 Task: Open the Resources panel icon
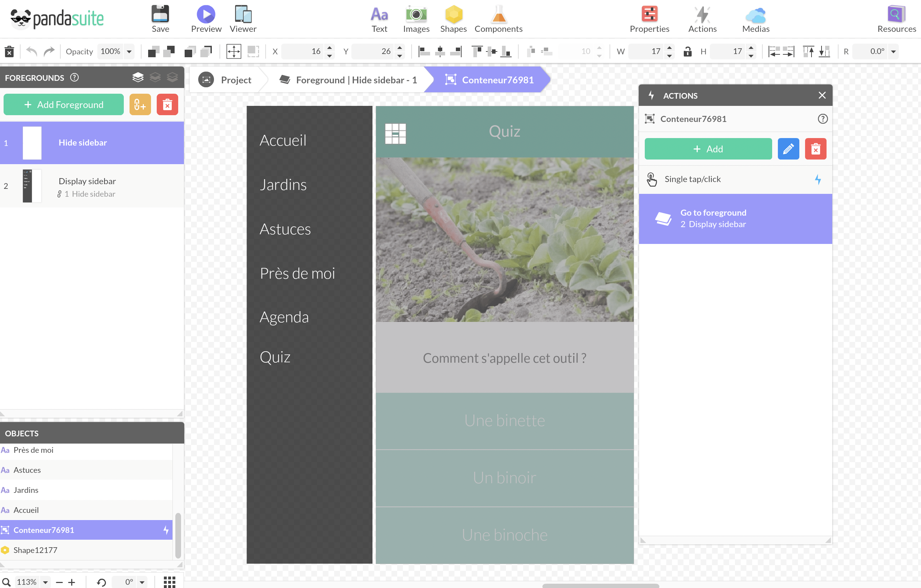tap(896, 15)
